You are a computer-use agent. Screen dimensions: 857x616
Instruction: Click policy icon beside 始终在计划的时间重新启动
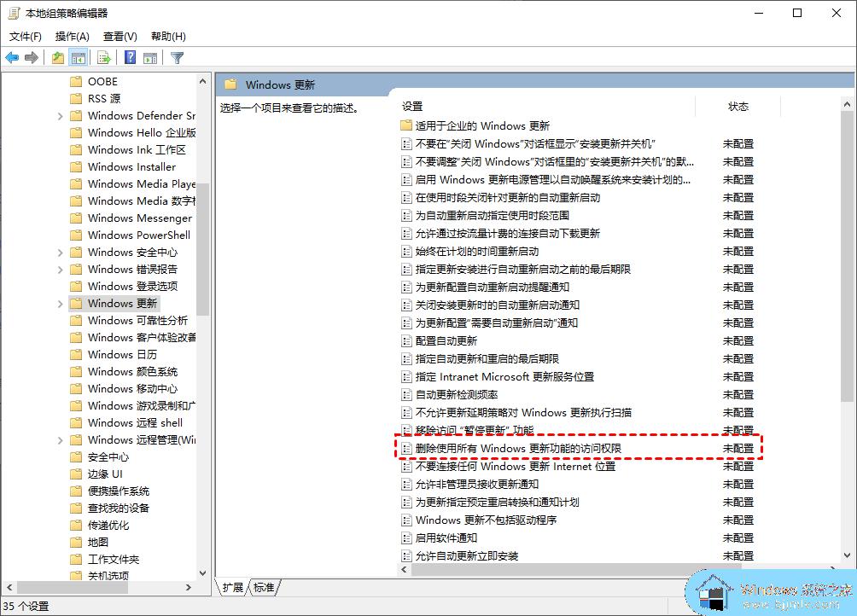click(x=406, y=252)
